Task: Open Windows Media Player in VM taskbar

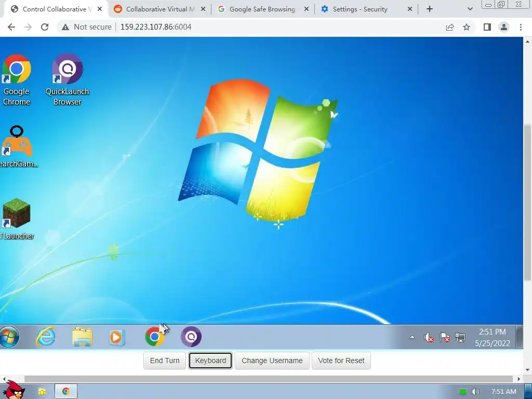Action: coord(116,337)
